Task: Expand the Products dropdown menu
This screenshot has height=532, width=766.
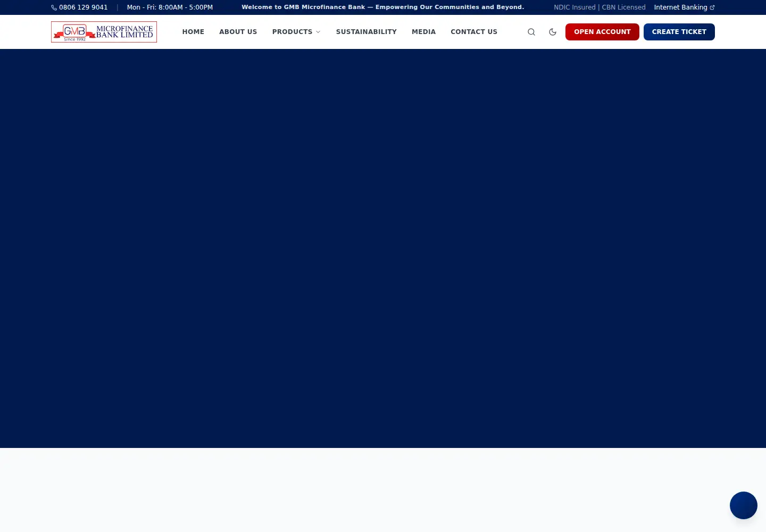Action: coord(296,32)
